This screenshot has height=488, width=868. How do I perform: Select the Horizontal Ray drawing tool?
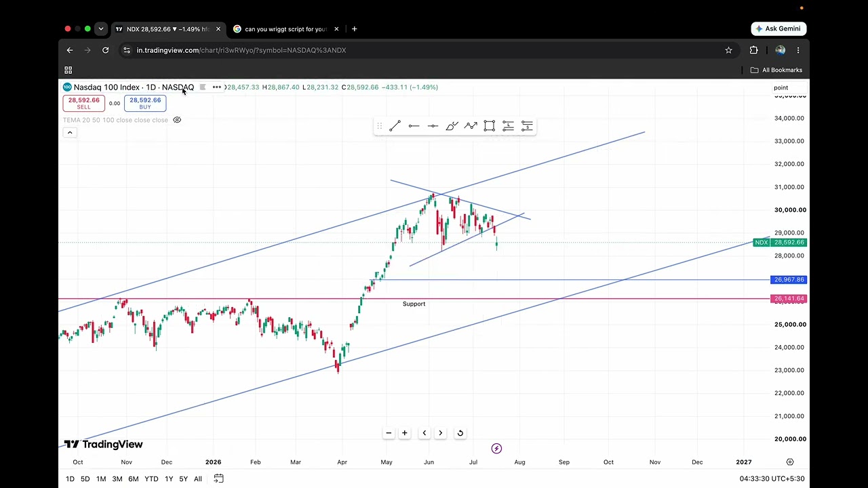click(414, 126)
